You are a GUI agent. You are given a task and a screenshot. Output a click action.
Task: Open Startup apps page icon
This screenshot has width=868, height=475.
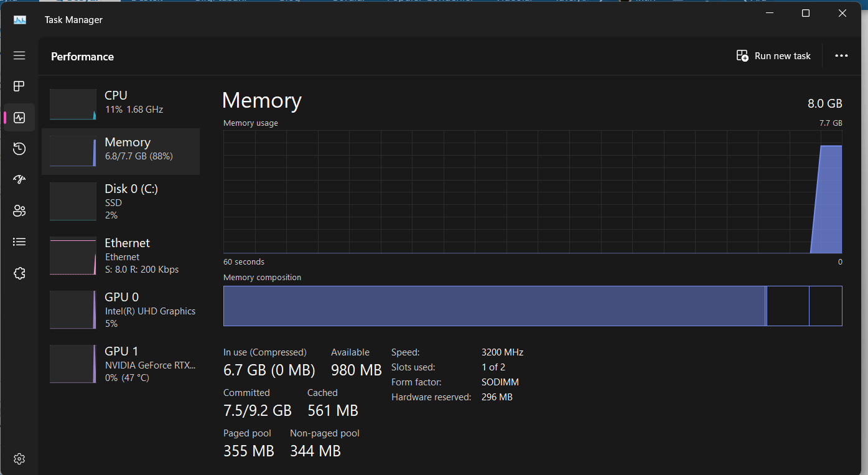tap(19, 180)
